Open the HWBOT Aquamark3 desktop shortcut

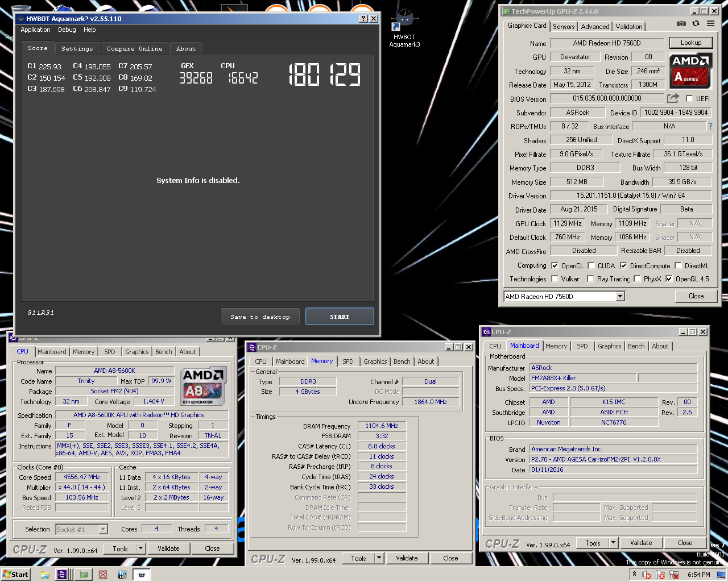(404, 28)
